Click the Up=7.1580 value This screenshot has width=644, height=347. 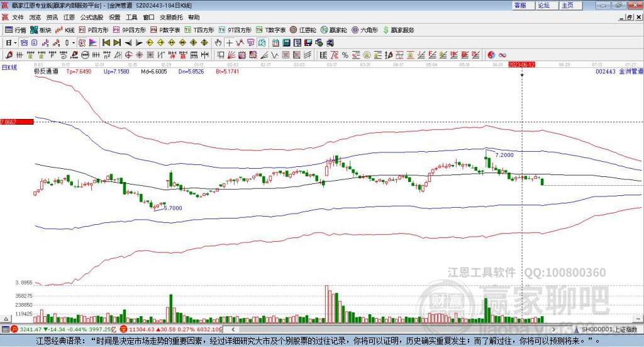116,71
